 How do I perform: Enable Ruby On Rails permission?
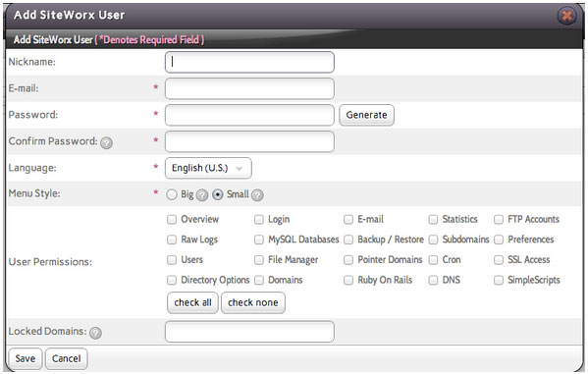[348, 280]
